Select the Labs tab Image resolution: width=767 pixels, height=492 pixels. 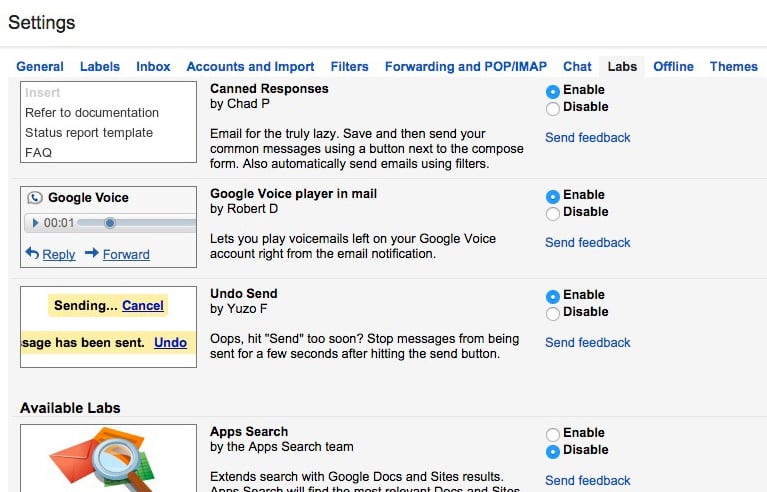tap(622, 67)
